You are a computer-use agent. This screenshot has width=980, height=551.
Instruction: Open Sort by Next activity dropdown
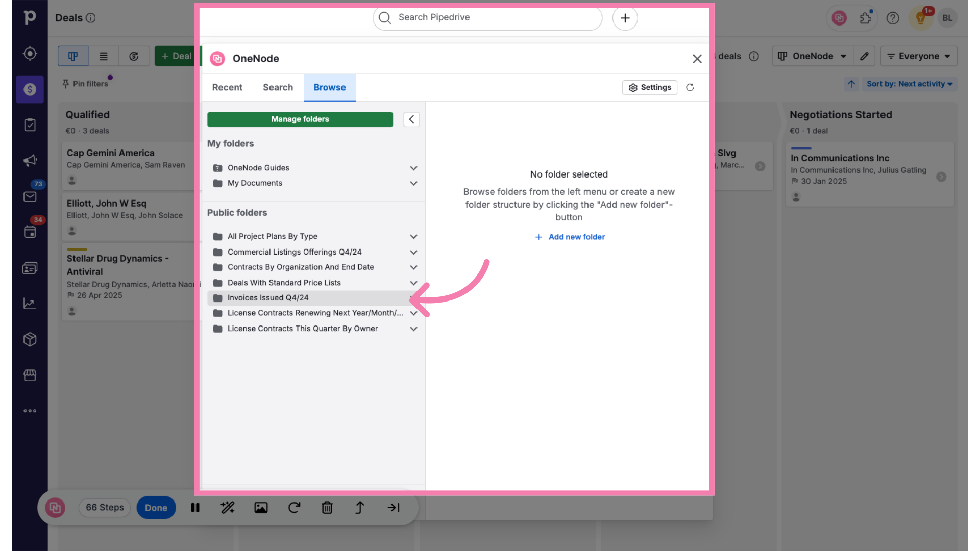[910, 84]
